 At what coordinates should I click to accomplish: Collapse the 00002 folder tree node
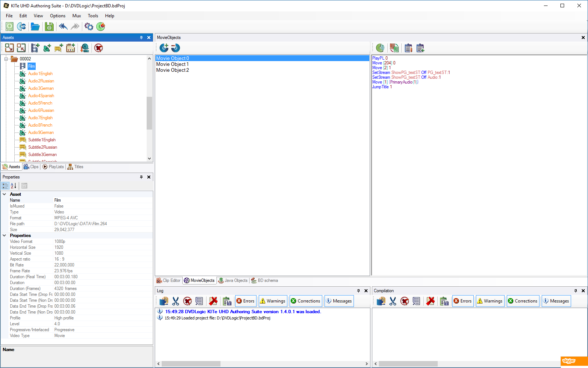coord(6,59)
